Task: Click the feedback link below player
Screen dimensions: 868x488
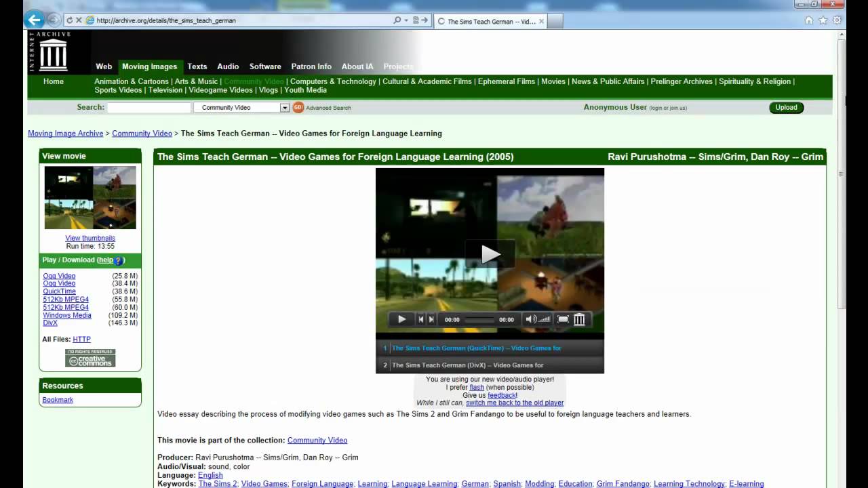Action: [x=502, y=395]
